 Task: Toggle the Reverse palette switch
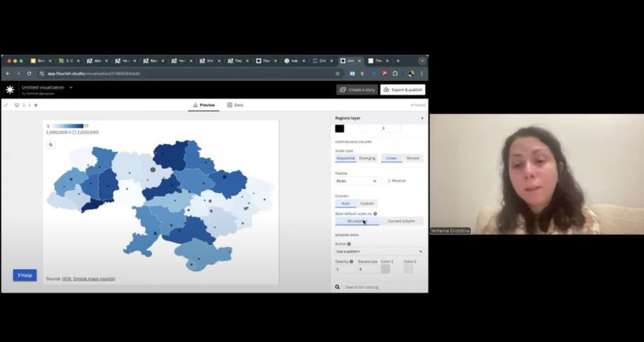(385, 181)
